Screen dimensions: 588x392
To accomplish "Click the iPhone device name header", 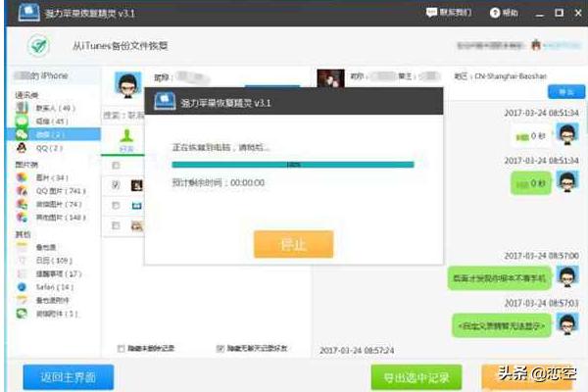I will coord(42,75).
